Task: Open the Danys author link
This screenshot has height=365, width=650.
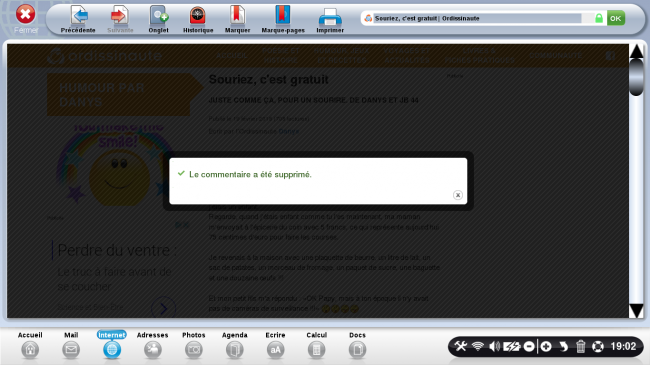Action: [289, 131]
